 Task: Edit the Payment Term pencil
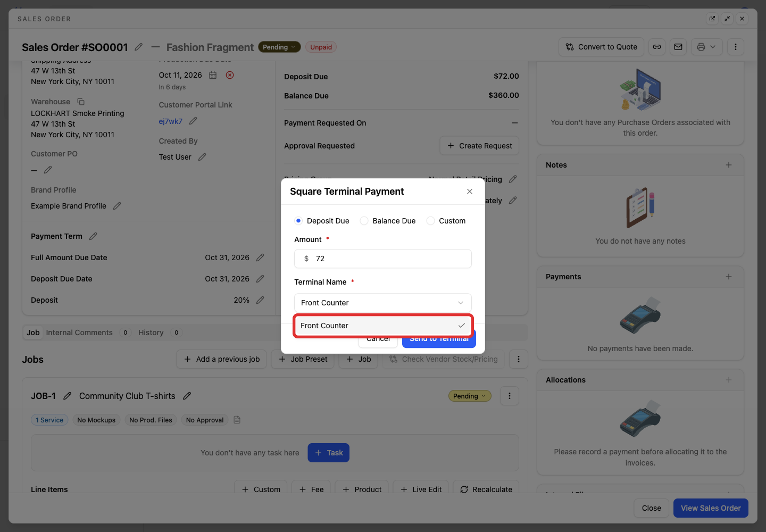[x=93, y=236]
